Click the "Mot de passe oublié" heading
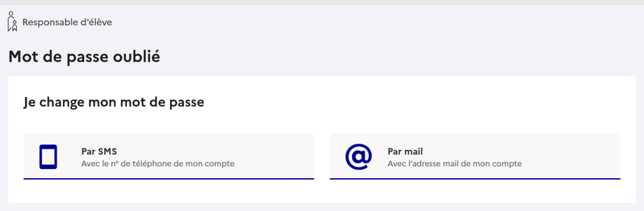The height and width of the screenshot is (211, 644). click(84, 56)
